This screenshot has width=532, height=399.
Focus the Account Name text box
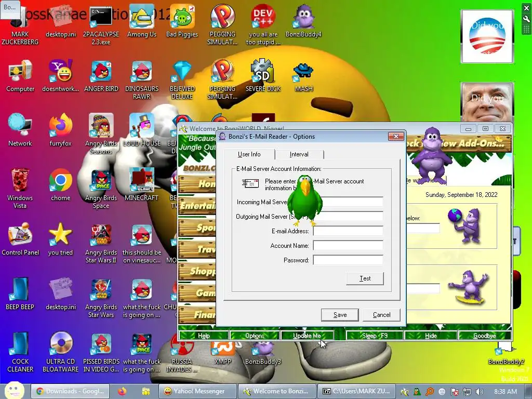pos(348,246)
